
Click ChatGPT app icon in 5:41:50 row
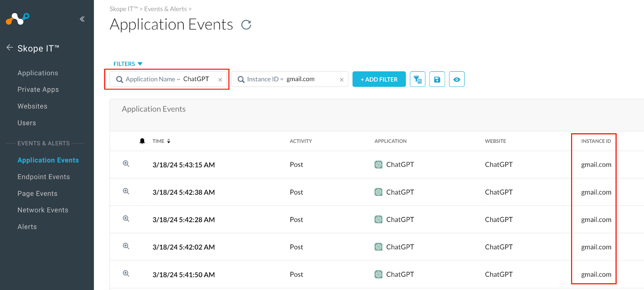[x=378, y=274]
